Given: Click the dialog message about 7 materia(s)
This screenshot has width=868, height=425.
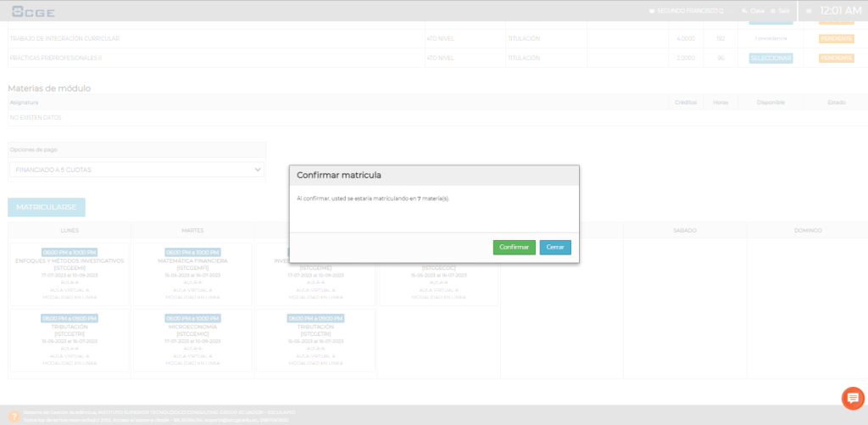Looking at the screenshot, I should coord(373,199).
